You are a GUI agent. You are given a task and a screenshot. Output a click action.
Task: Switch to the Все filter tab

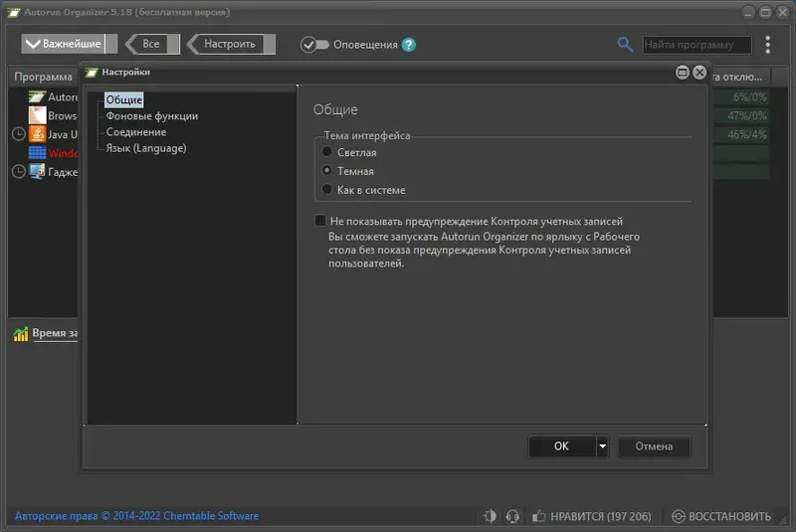click(152, 44)
